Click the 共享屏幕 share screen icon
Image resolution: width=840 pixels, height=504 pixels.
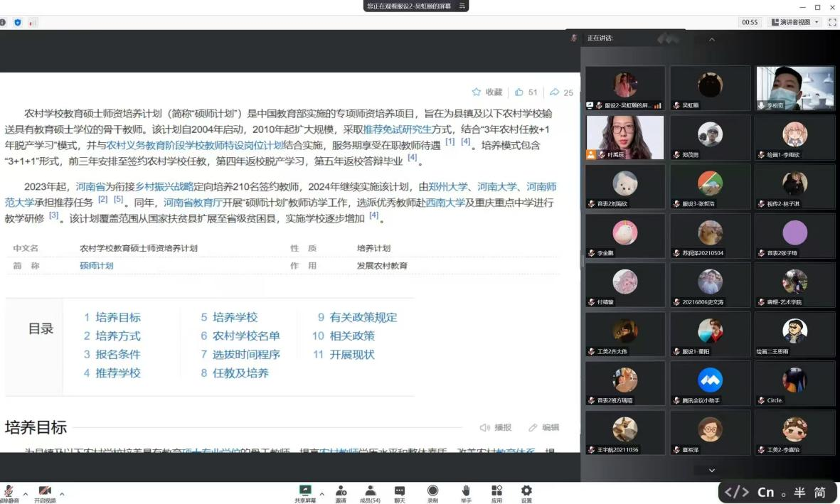coord(305,490)
